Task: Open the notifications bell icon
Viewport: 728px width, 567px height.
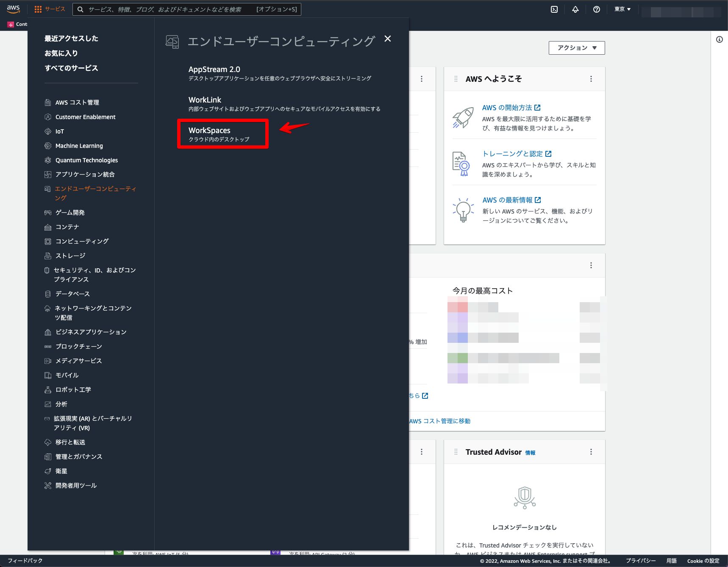Action: click(575, 9)
